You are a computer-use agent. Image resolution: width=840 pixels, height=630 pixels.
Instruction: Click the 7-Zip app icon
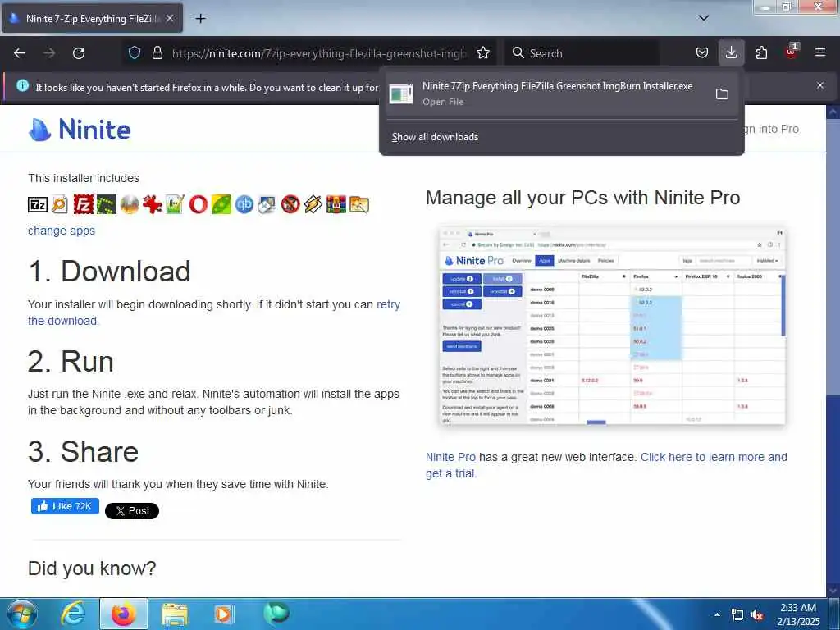pyautogui.click(x=38, y=204)
